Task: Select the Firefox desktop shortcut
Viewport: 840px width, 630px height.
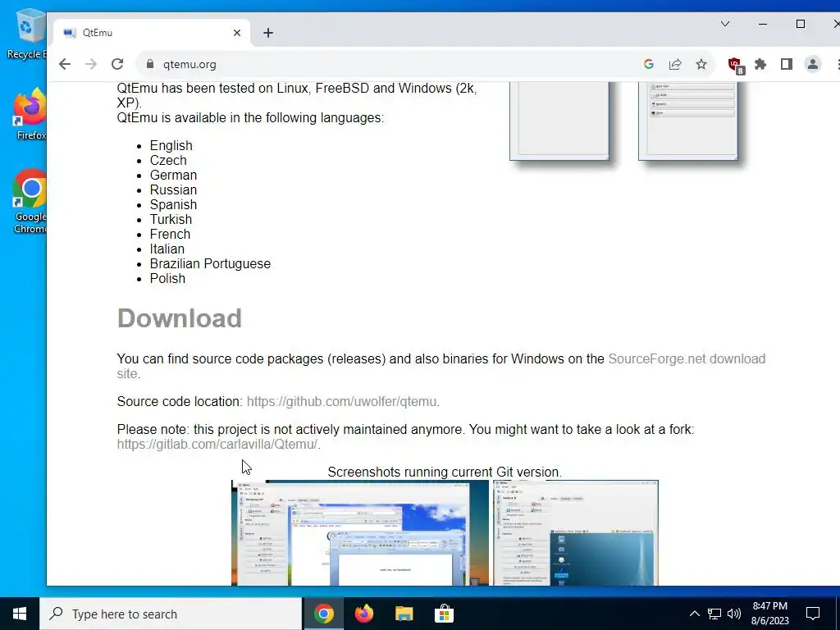Action: coord(30,114)
